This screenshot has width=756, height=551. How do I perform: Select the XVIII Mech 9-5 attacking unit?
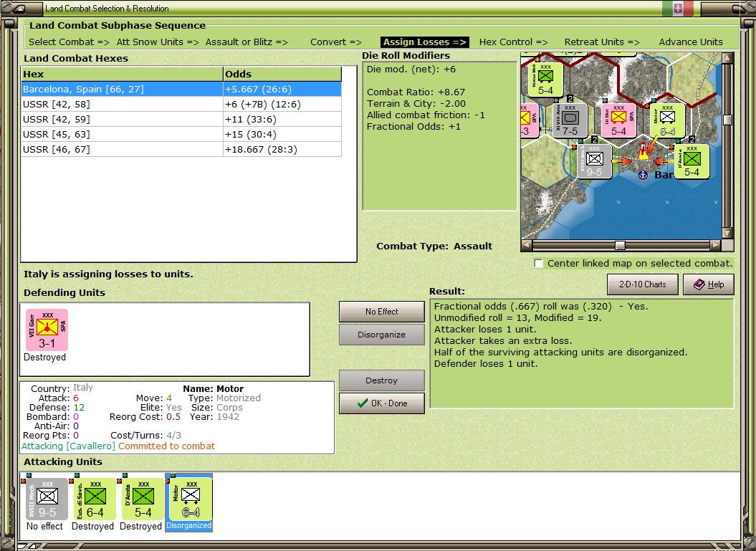pos(47,499)
